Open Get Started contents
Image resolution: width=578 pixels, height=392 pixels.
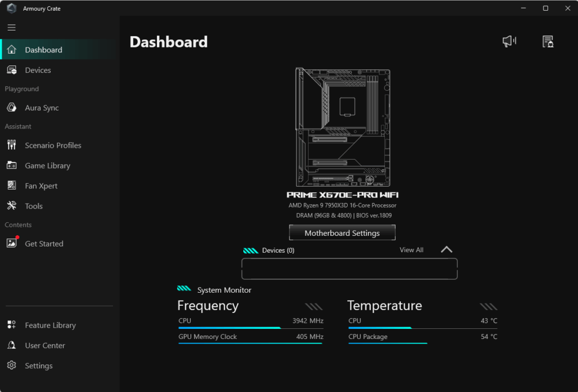tap(60, 243)
